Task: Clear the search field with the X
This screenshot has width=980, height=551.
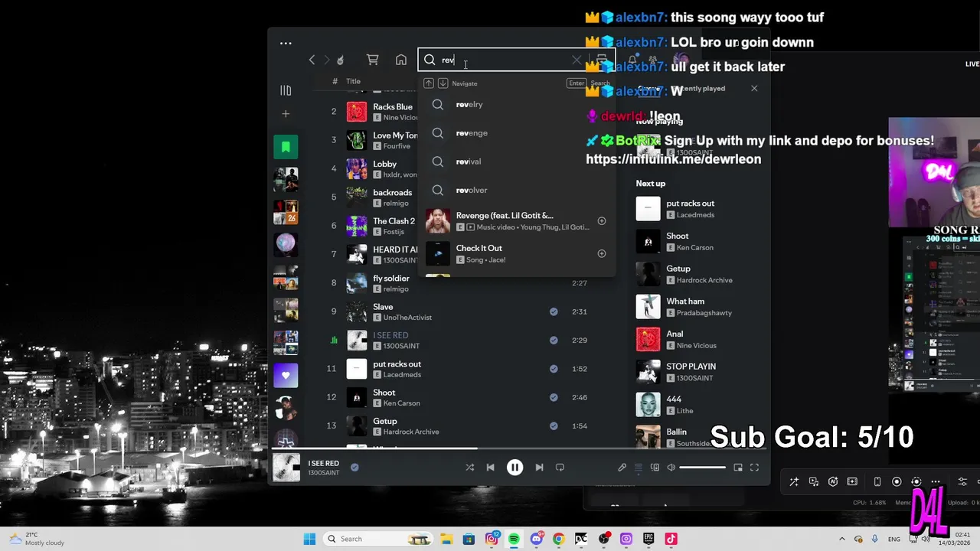Action: 577,60
